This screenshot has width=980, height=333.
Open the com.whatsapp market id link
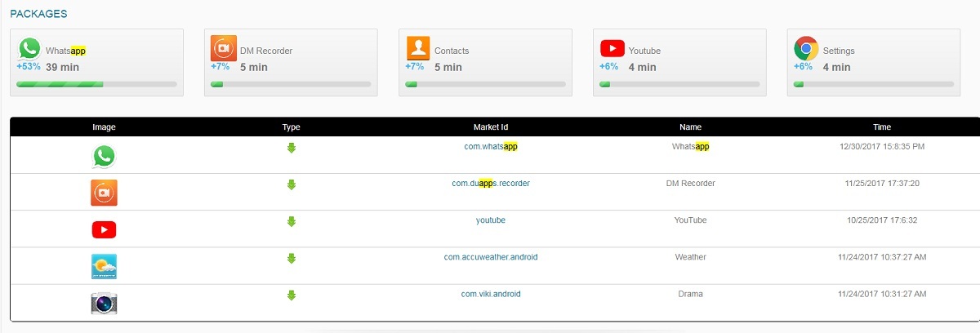pyautogui.click(x=491, y=146)
